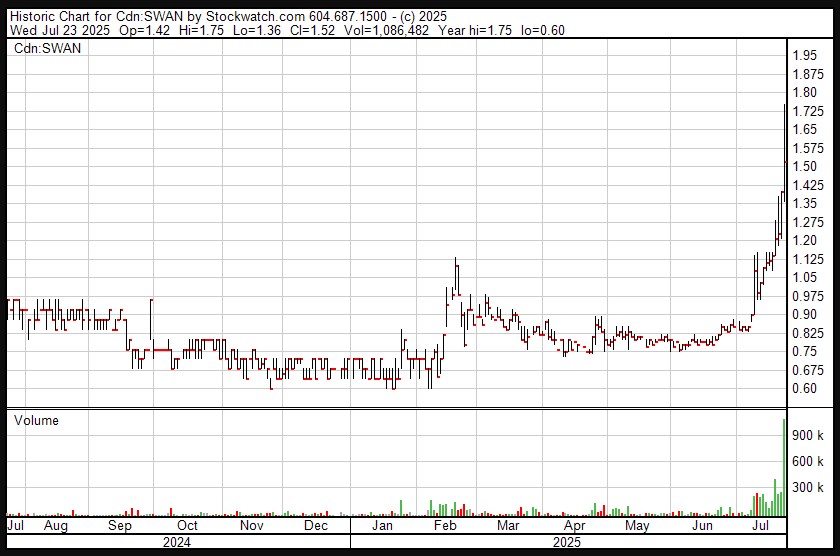This screenshot has width=840, height=556.
Task: Select the Cl=1.52 close value
Action: coord(312,30)
